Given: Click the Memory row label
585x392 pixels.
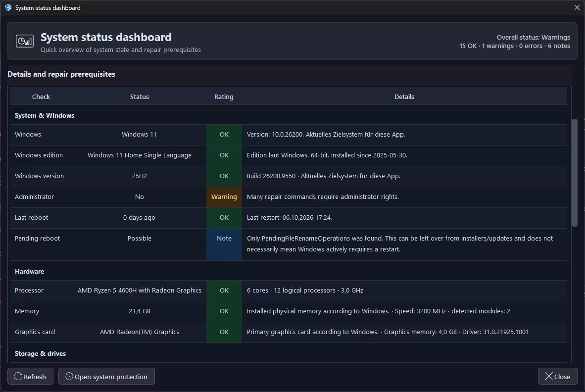Looking at the screenshot, I should tap(27, 311).
